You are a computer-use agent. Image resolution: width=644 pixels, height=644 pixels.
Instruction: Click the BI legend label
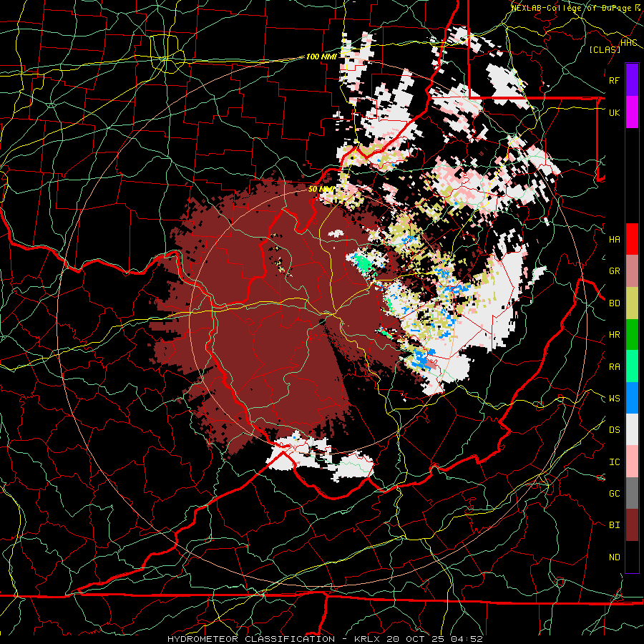[x=614, y=525]
